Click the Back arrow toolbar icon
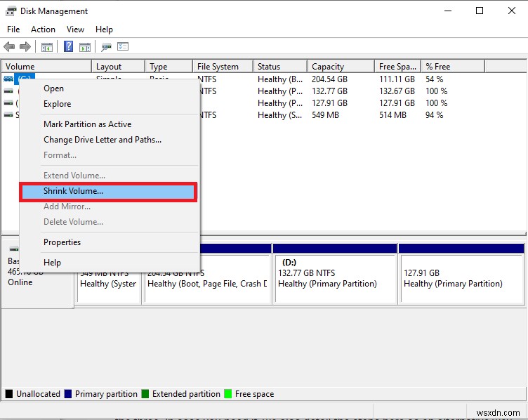Image resolution: width=528 pixels, height=420 pixels. pyautogui.click(x=9, y=46)
